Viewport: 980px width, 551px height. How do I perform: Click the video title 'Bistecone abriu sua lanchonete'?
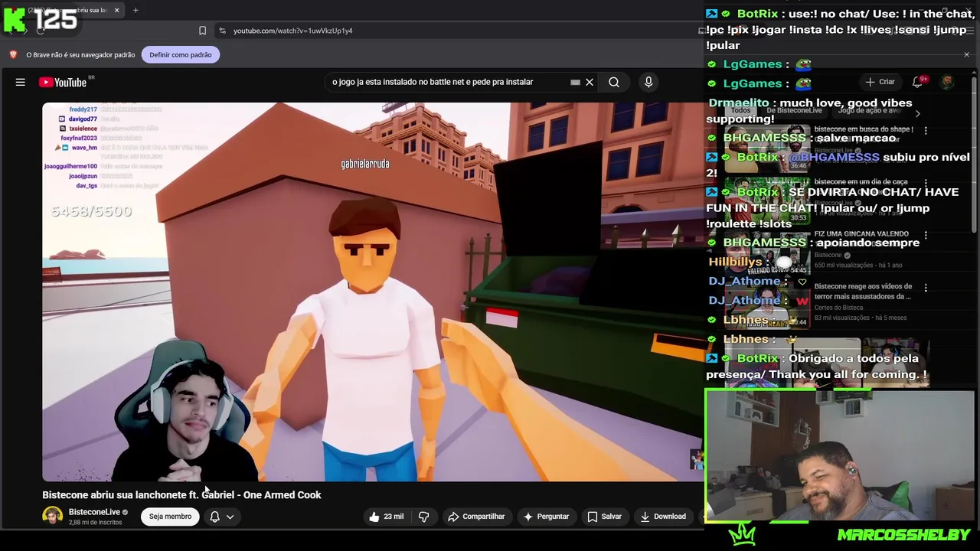[181, 495]
